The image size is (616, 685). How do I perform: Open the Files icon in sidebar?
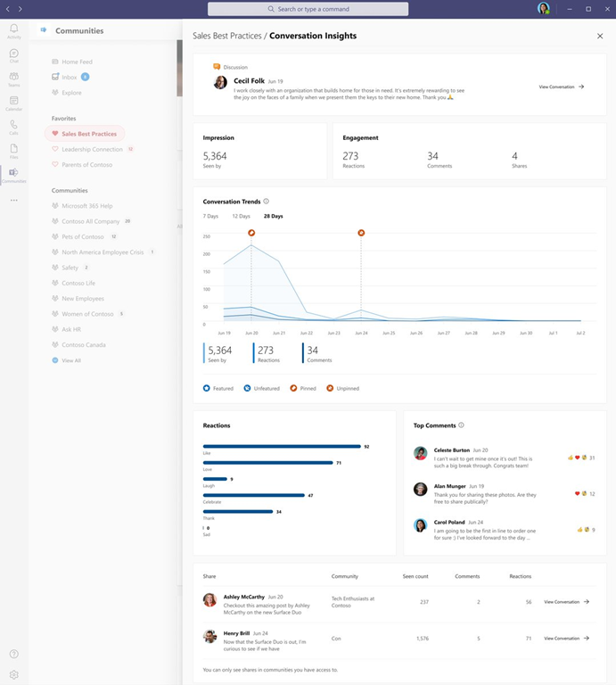(13, 150)
